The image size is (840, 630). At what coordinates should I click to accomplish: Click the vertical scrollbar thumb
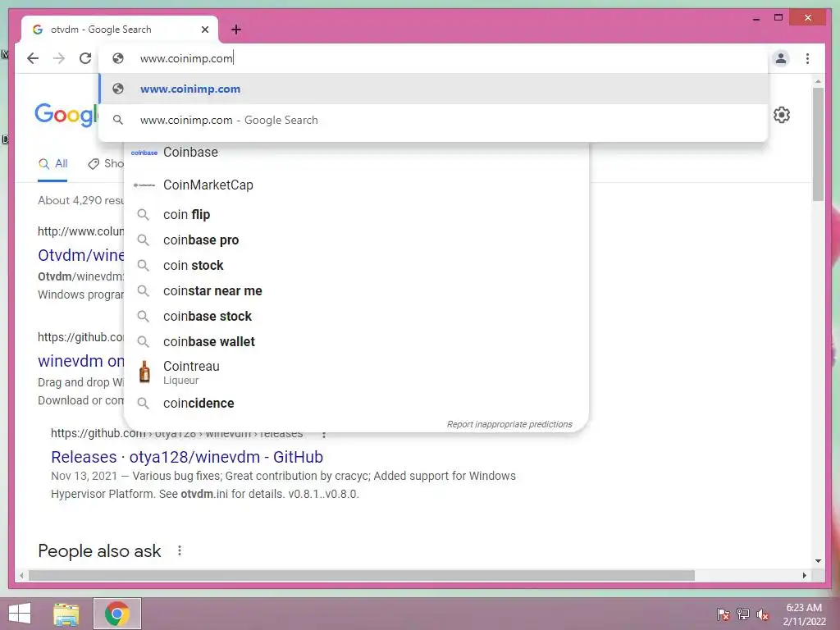tap(818, 144)
